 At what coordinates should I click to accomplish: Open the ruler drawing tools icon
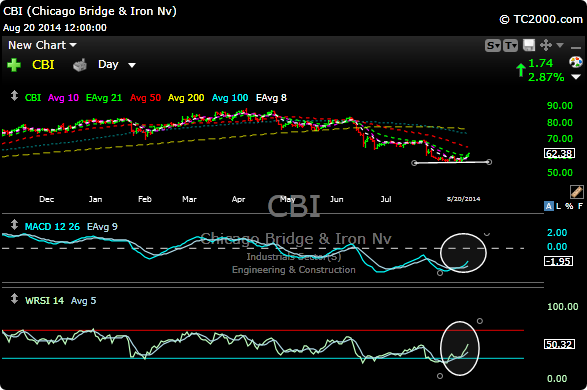(577, 192)
